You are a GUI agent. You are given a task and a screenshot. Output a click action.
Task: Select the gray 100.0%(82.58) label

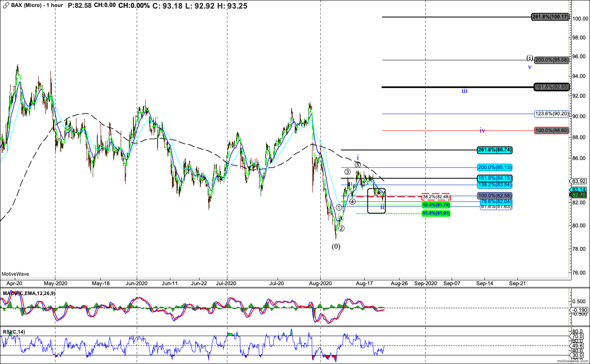[495, 196]
